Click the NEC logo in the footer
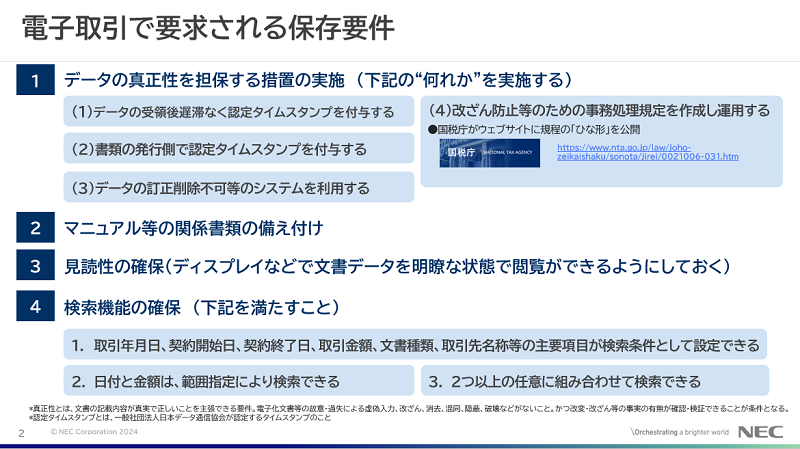 click(759, 432)
